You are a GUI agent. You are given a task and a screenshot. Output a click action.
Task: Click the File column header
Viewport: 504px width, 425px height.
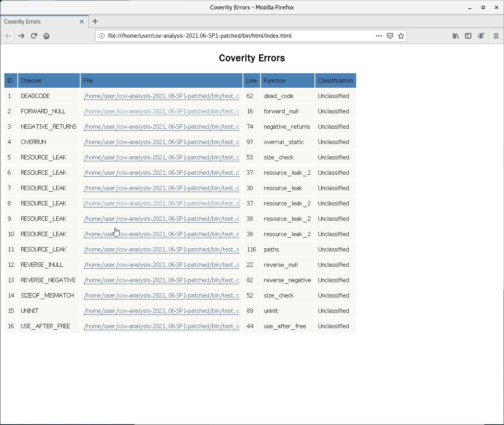[x=162, y=81]
